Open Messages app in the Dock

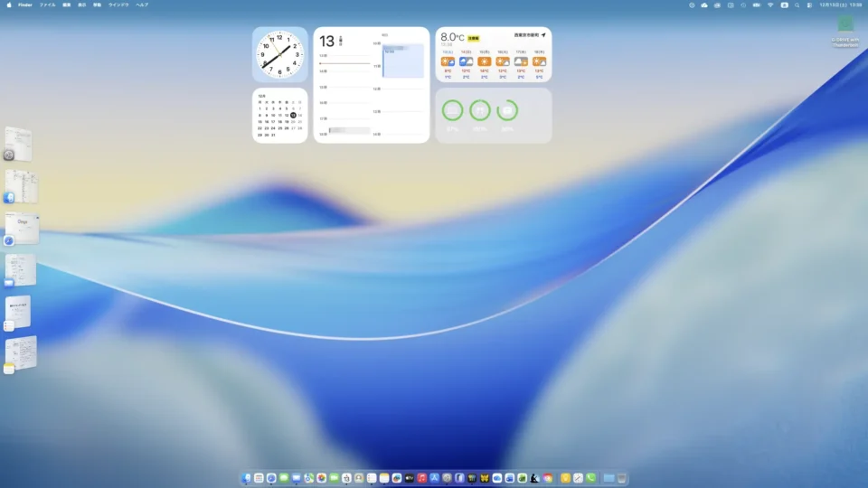(284, 478)
